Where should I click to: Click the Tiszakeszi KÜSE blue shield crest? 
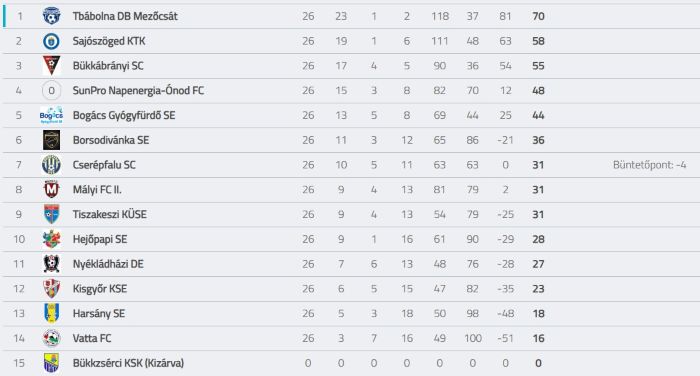[x=51, y=214]
